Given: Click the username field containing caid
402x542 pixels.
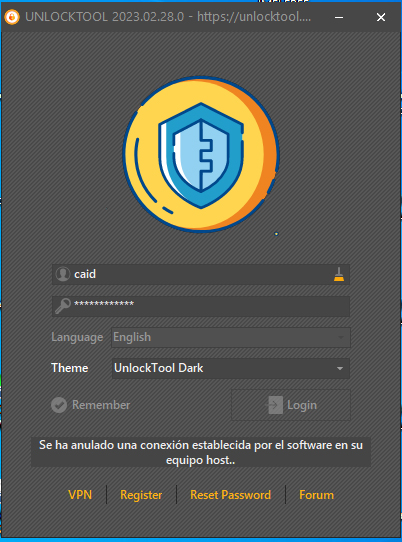Looking at the screenshot, I should click(x=201, y=274).
